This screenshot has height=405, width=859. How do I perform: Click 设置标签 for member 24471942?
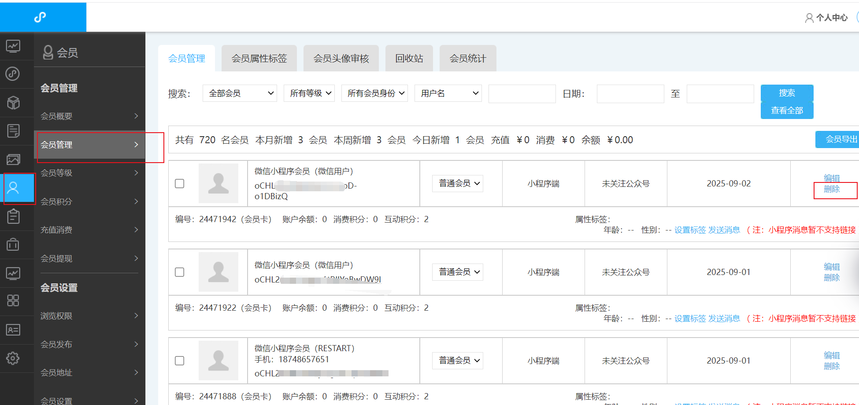pyautogui.click(x=690, y=230)
